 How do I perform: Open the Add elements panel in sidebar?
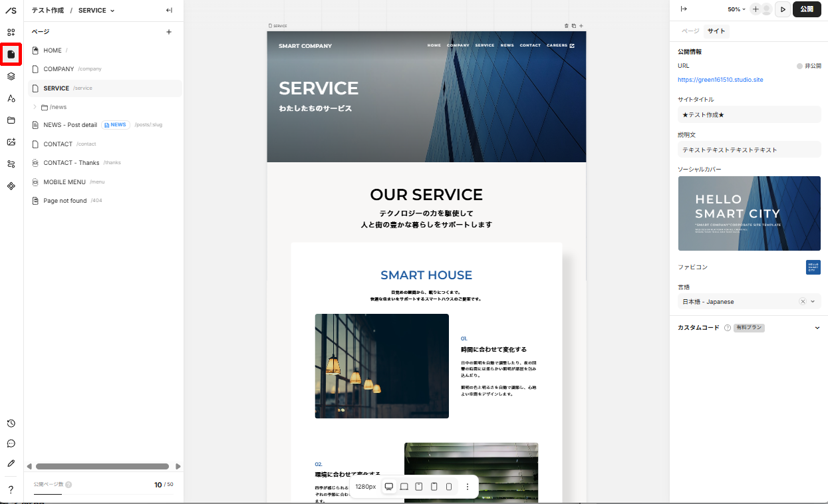point(11,32)
